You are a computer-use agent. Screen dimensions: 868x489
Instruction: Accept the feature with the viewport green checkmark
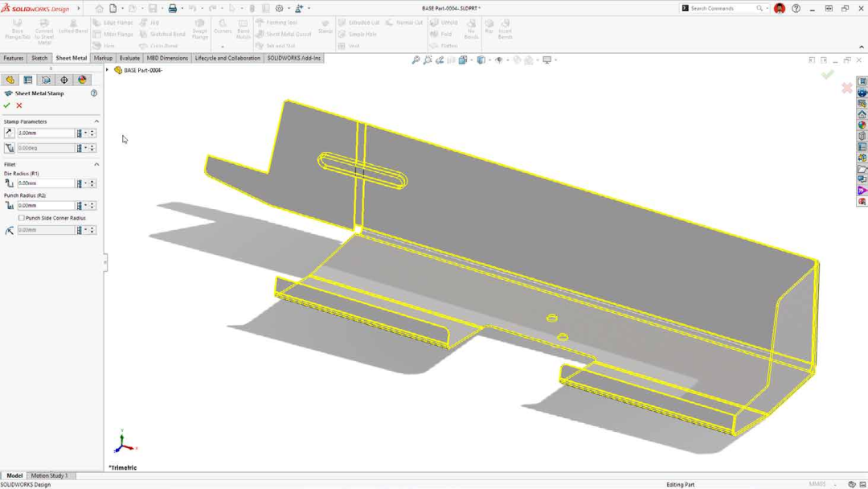click(x=828, y=74)
